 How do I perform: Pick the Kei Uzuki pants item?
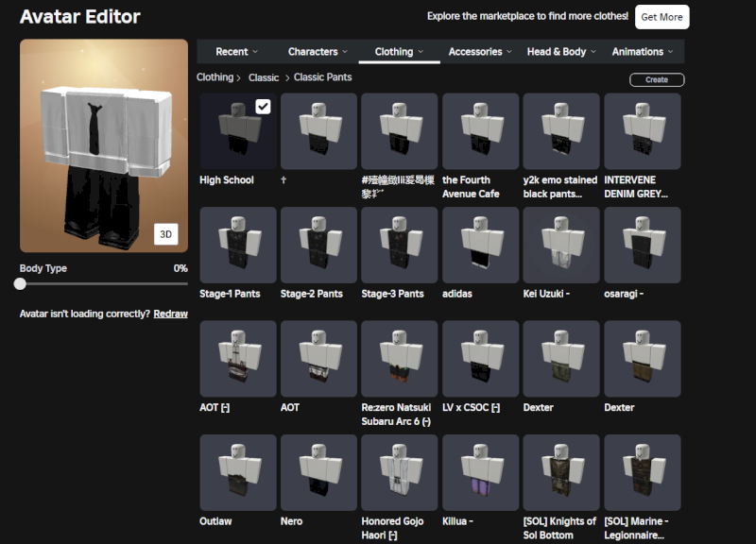pos(561,245)
